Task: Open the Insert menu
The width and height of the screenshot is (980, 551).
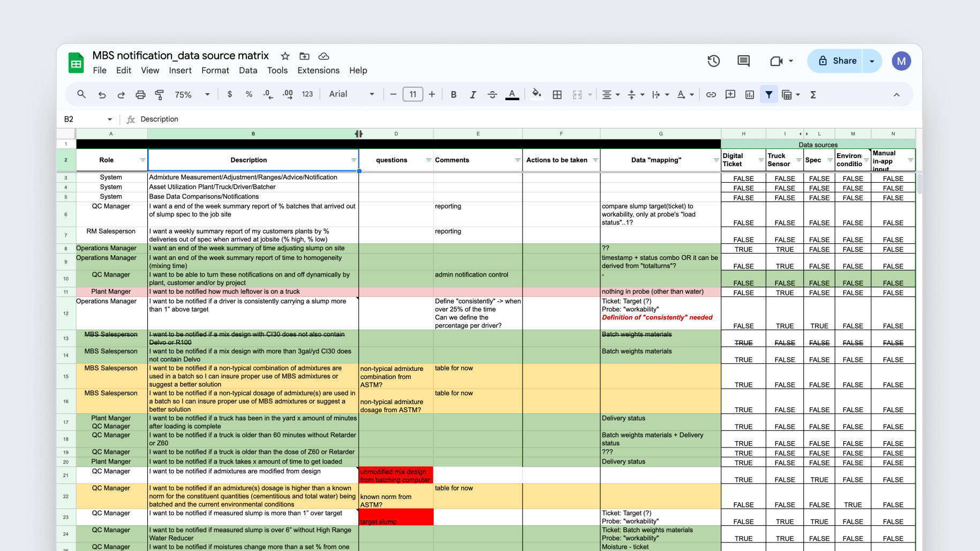Action: point(180,70)
